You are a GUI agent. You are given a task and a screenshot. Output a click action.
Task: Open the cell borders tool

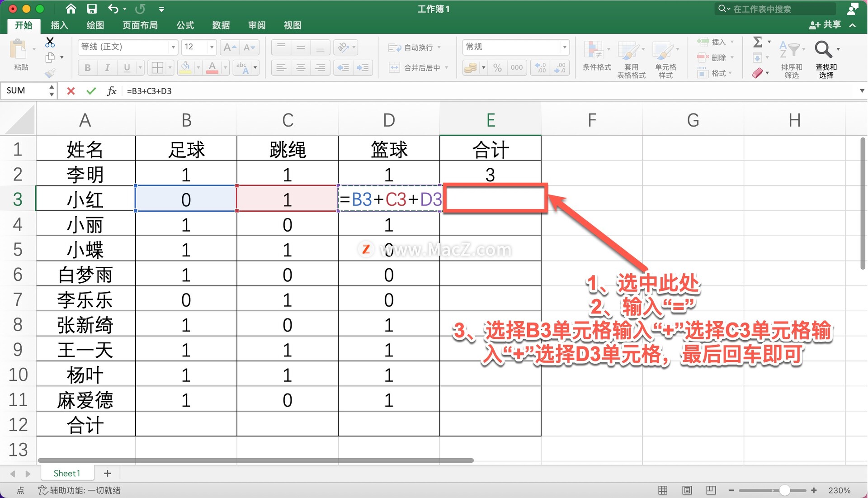click(157, 68)
